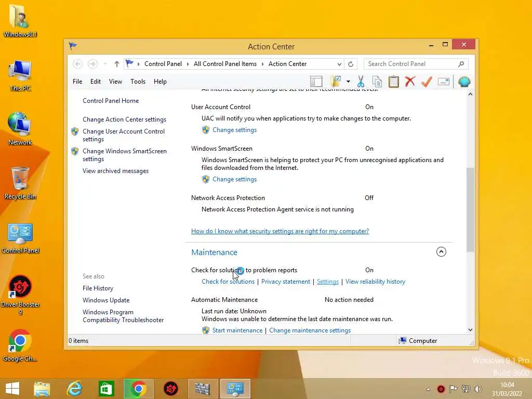Screen dimensions: 532x399
Task: Open the Help menu
Action: coord(160,82)
